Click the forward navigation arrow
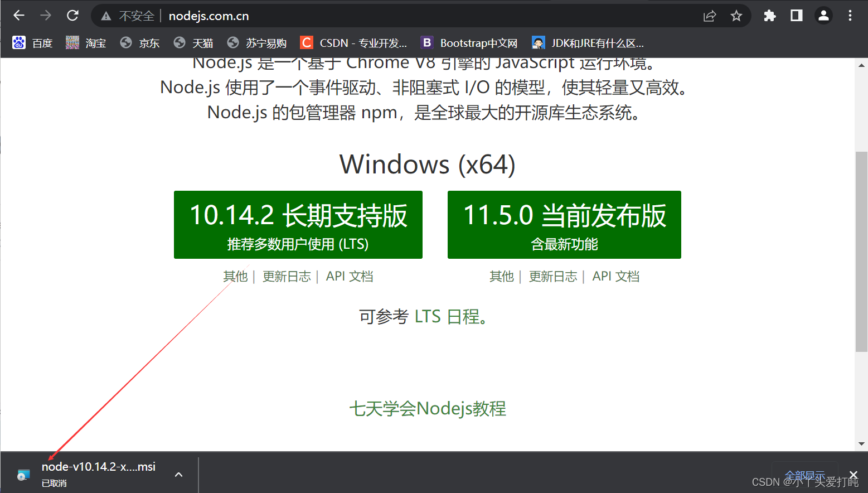The width and height of the screenshot is (868, 493). pos(46,16)
